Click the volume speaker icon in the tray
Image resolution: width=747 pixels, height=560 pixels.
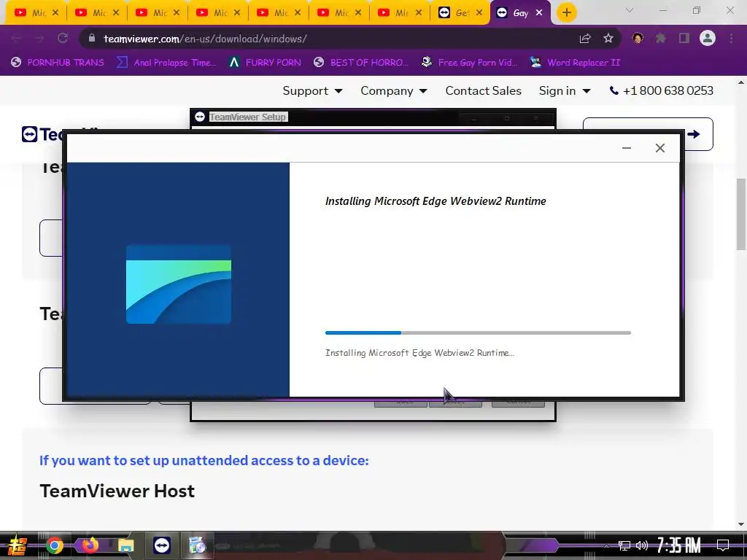(642, 545)
